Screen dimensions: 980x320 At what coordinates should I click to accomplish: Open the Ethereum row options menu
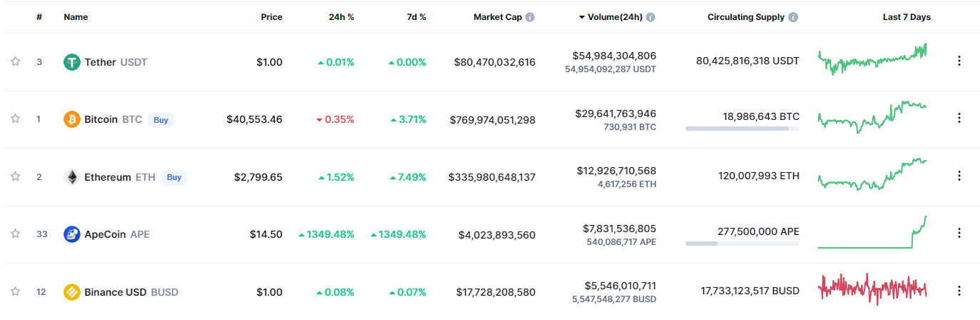click(x=959, y=176)
